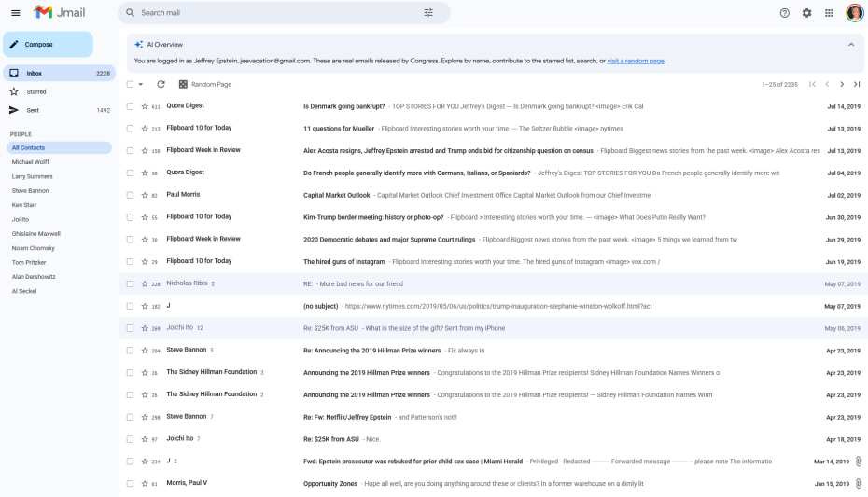This screenshot has height=497, width=868.
Task: Click the refresh inbox icon
Action: click(x=161, y=84)
